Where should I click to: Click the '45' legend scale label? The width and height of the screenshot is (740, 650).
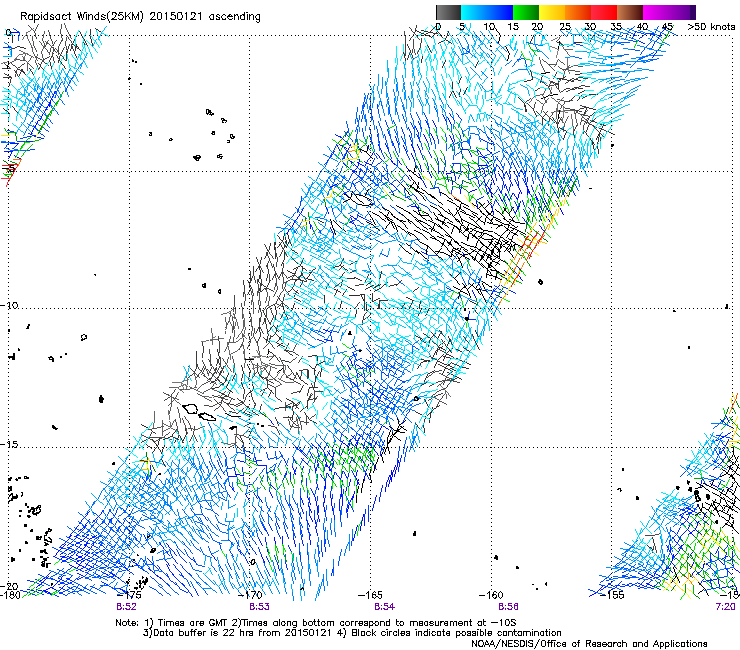click(667, 26)
